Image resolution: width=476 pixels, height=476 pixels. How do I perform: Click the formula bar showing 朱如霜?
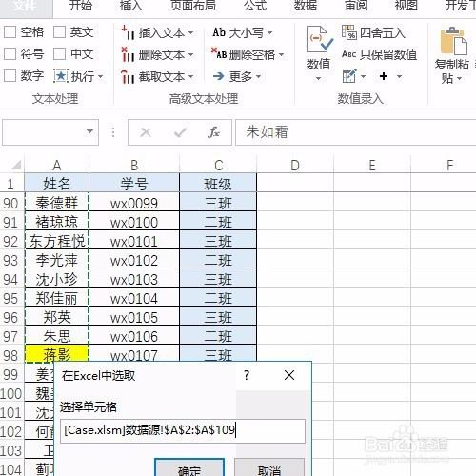coord(355,132)
